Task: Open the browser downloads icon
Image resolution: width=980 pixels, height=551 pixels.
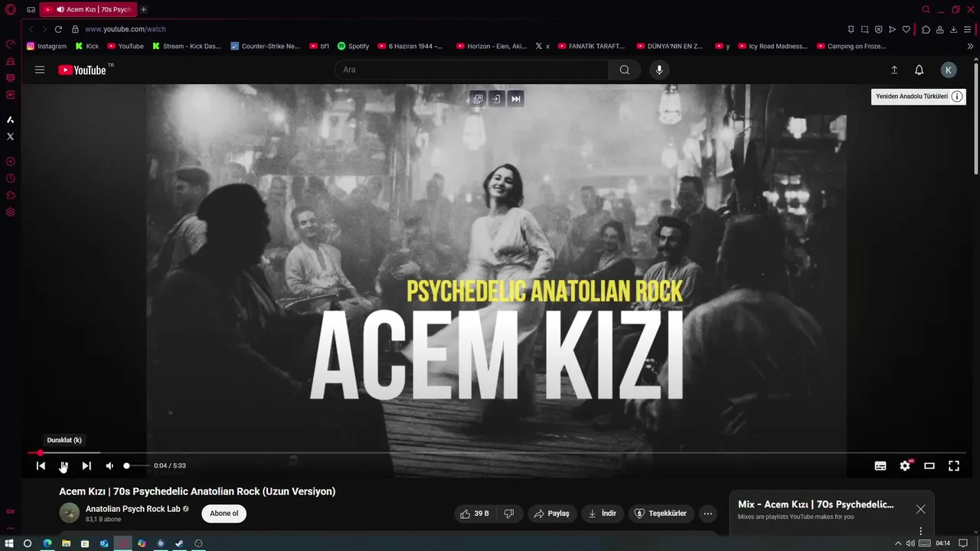Action: [x=953, y=29]
